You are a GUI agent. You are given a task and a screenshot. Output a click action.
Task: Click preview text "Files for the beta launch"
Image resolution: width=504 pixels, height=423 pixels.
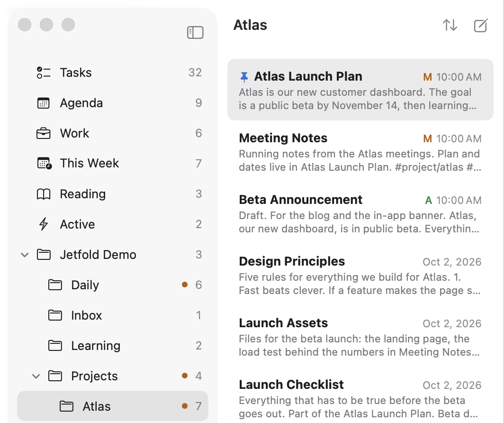[300, 339]
